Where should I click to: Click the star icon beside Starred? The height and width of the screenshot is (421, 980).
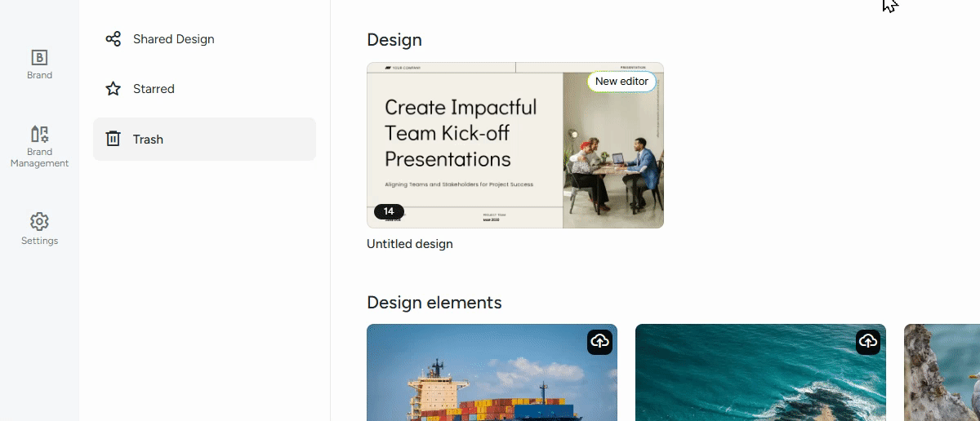[114, 89]
